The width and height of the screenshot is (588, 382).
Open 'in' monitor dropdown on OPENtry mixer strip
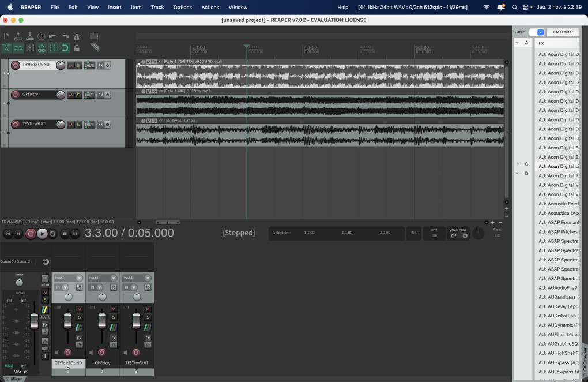point(96,287)
